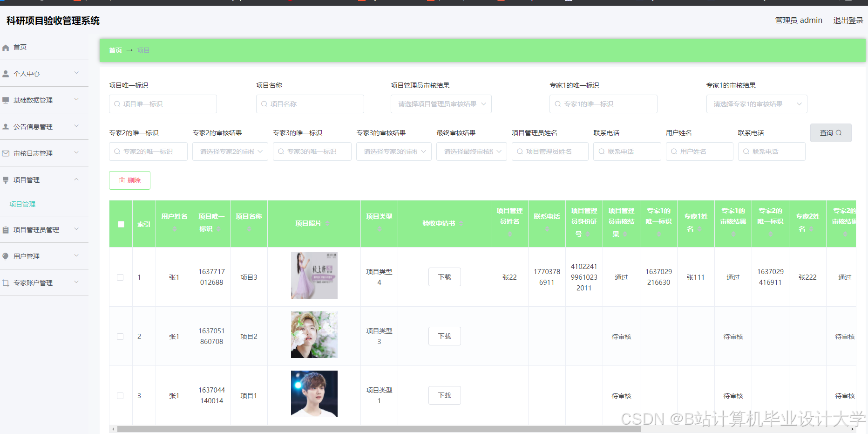Click the crop icon beside 专家账户管理
The width and height of the screenshot is (868, 434).
6,283
